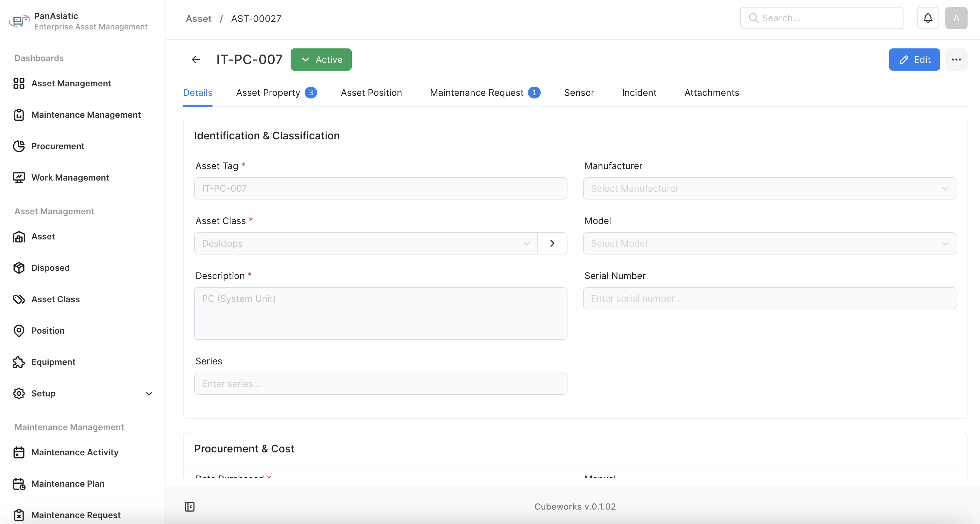The width and height of the screenshot is (980, 524).
Task: Click the notification bell icon
Action: point(927,18)
